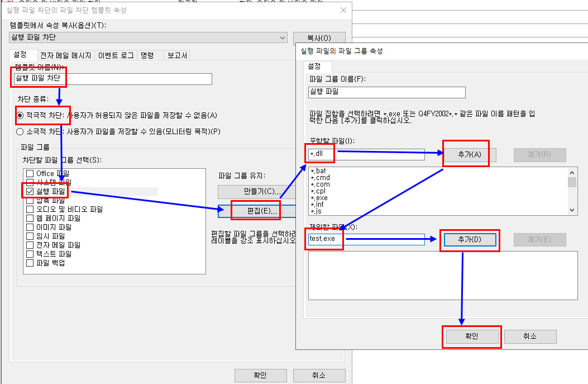Viewport: 588px width, 384px height.
Task: Click the 추가(D) button
Action: click(470, 239)
